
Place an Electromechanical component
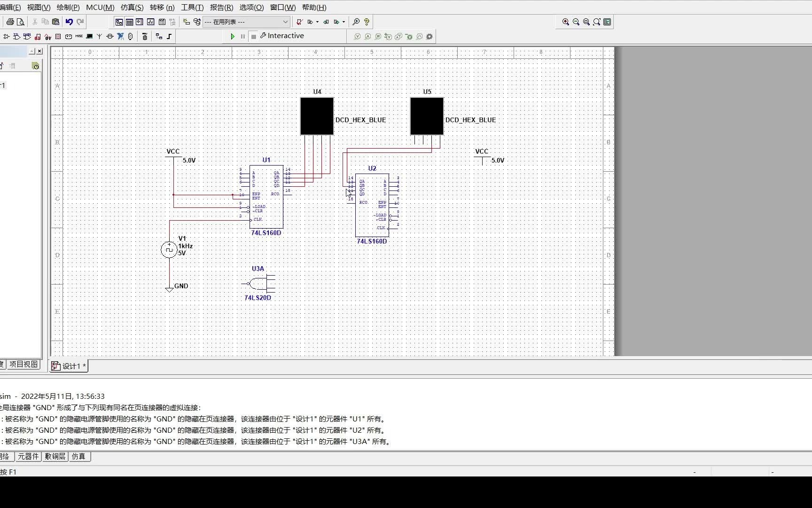[x=109, y=36]
